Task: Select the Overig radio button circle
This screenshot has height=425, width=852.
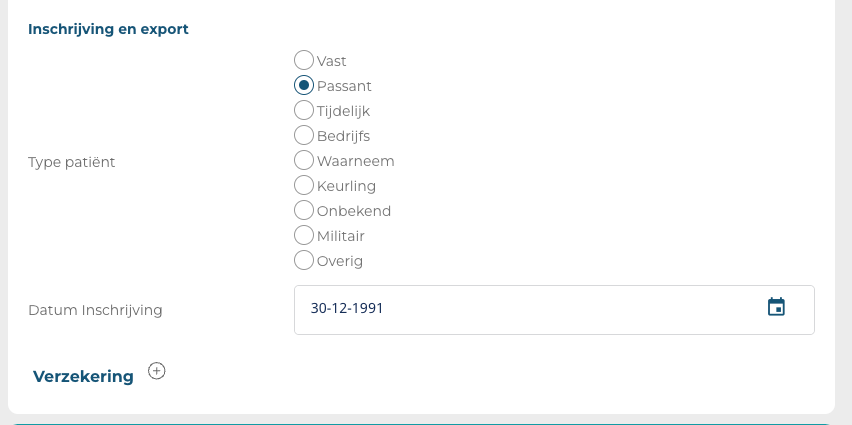Action: [304, 261]
